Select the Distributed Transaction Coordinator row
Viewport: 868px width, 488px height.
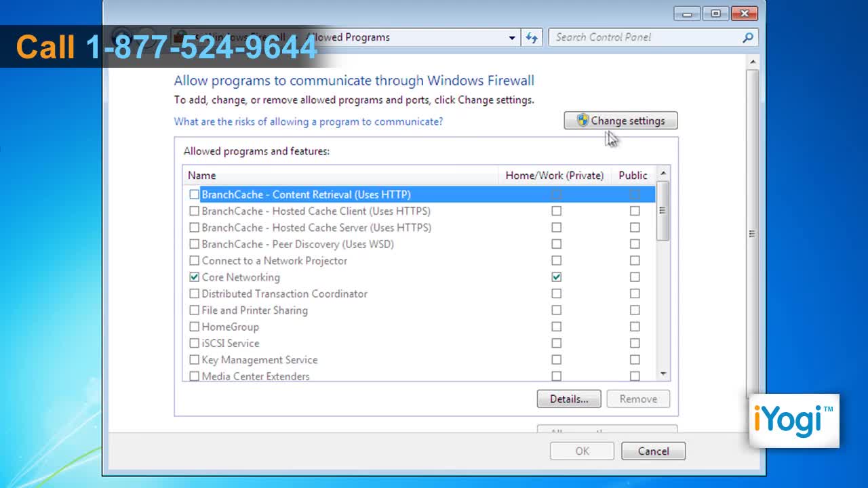[419, 294]
